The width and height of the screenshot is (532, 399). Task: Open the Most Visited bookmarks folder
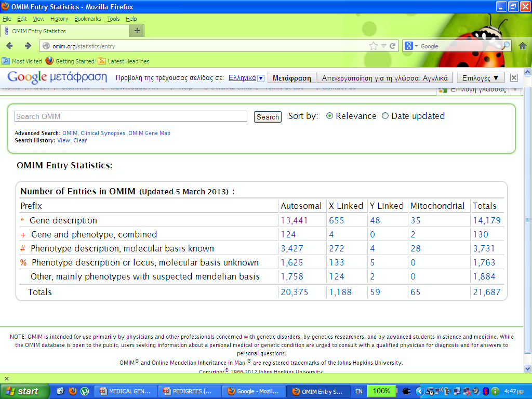tap(22, 61)
